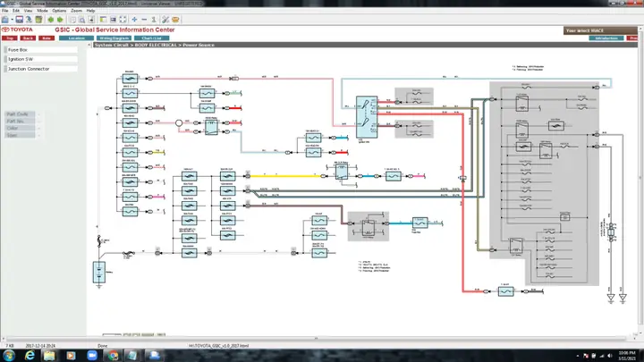Click the trash delete icon in toolbar
Viewport: 644px width, 362px height.
38,20
